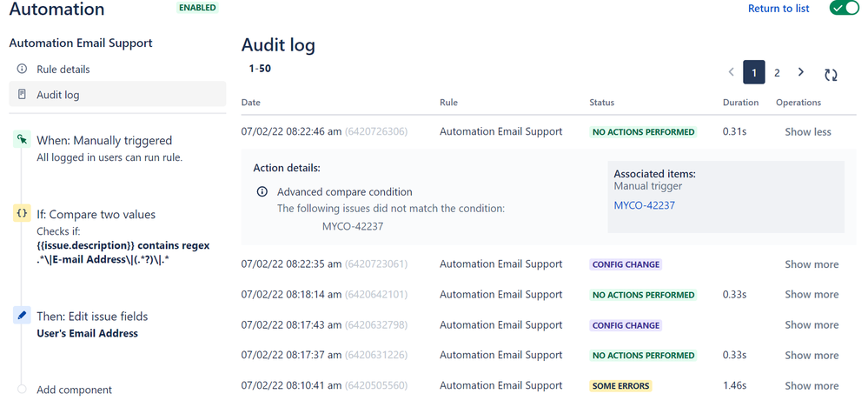Go to previous audit log page arrow
Image resolution: width=868 pixels, height=407 pixels.
coord(732,72)
